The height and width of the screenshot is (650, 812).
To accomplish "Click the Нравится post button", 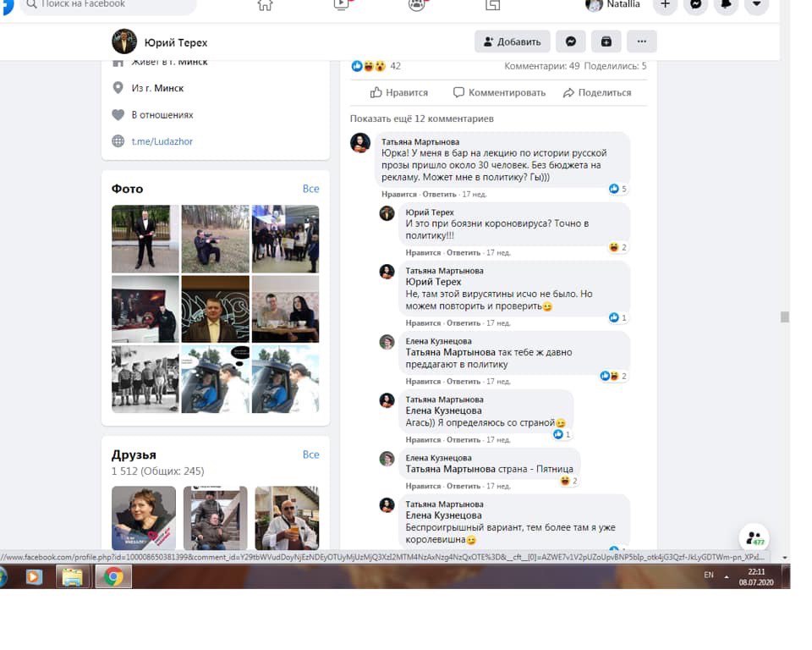I will coord(398,93).
